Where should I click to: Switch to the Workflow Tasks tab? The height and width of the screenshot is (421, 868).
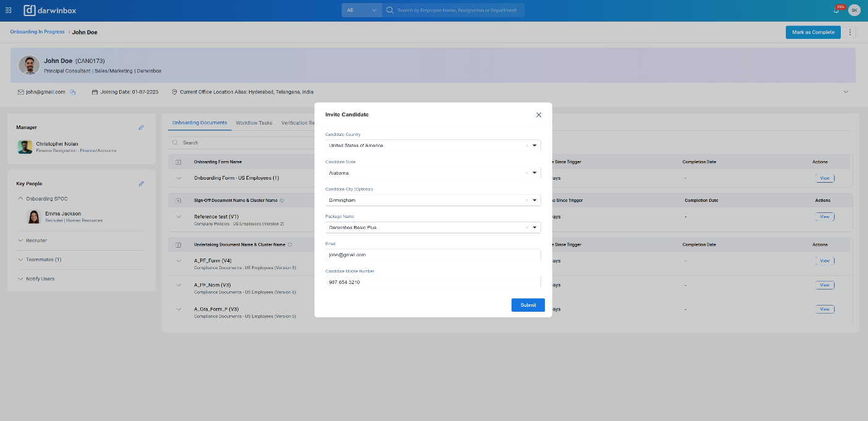254,123
